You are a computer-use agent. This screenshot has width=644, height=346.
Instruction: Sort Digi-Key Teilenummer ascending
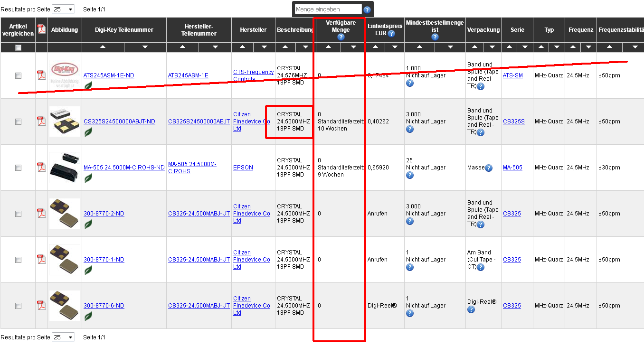coord(103,47)
